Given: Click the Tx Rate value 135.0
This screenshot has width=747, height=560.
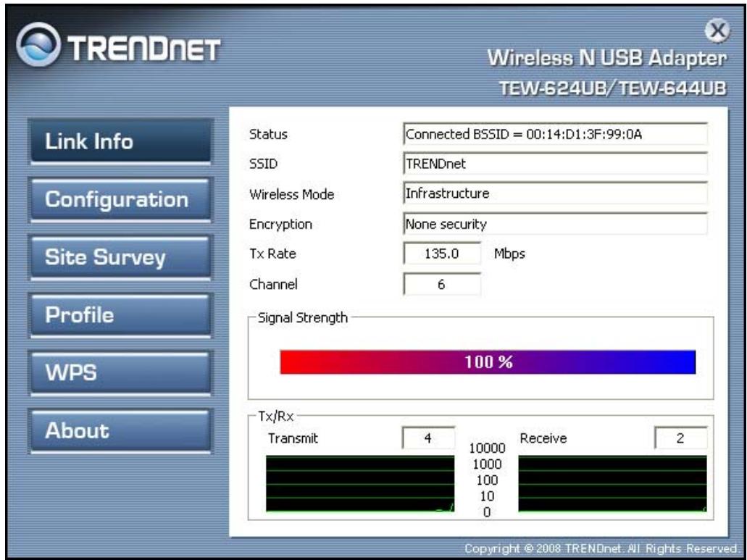Looking at the screenshot, I should [x=442, y=254].
